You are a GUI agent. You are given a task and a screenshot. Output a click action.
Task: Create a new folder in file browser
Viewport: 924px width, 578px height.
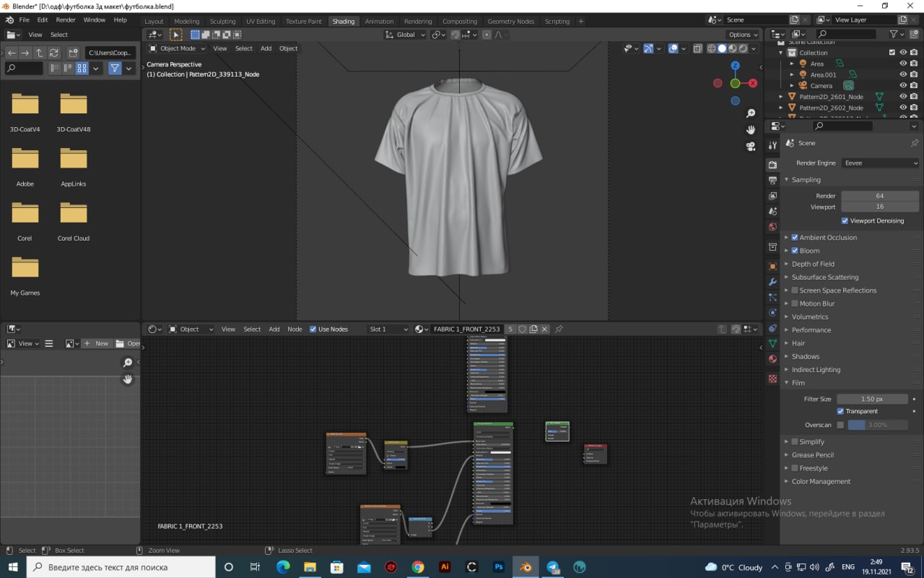pos(73,53)
